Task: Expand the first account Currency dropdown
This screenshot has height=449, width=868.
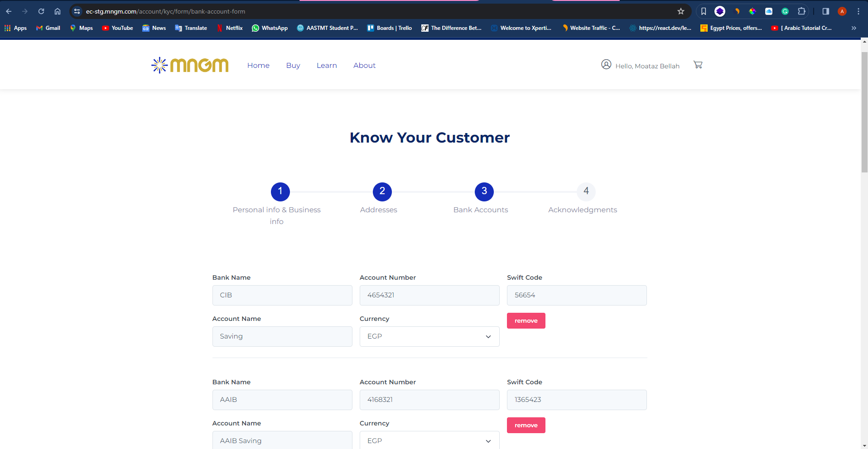Action: (x=429, y=336)
